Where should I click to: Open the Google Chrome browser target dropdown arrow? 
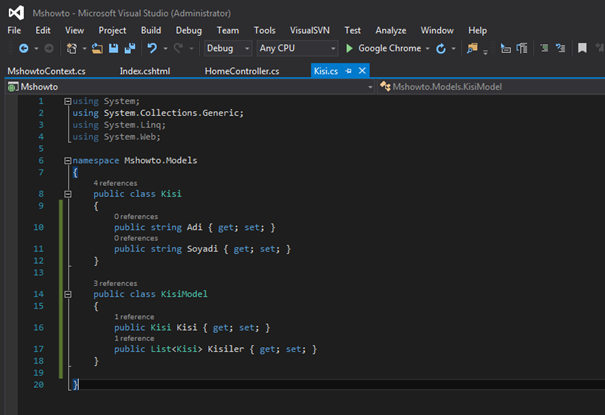click(427, 49)
